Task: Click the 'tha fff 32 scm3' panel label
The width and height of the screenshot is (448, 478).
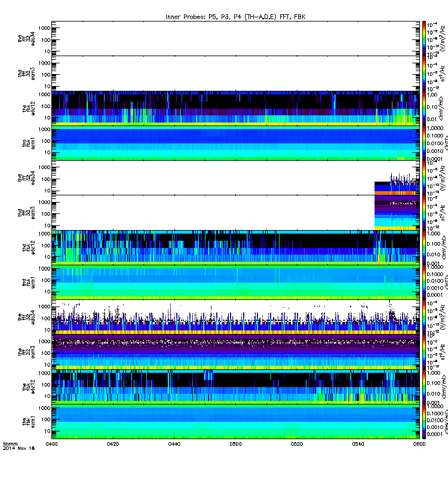Action: pos(26,73)
